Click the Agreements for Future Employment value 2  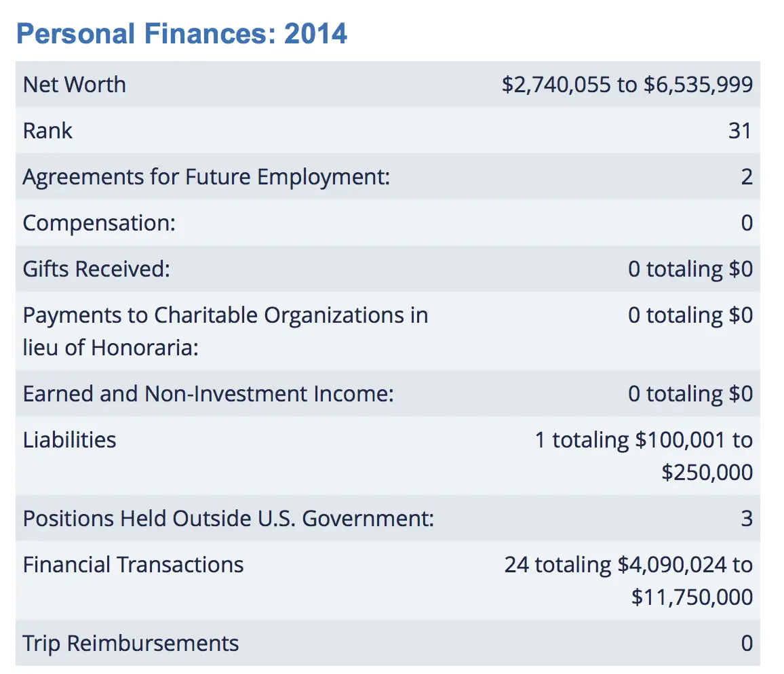click(x=746, y=177)
